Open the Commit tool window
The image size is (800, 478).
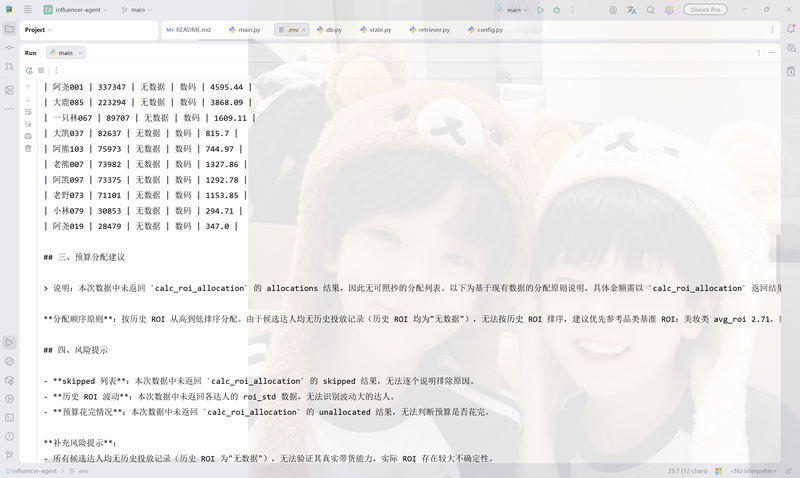pos(9,47)
